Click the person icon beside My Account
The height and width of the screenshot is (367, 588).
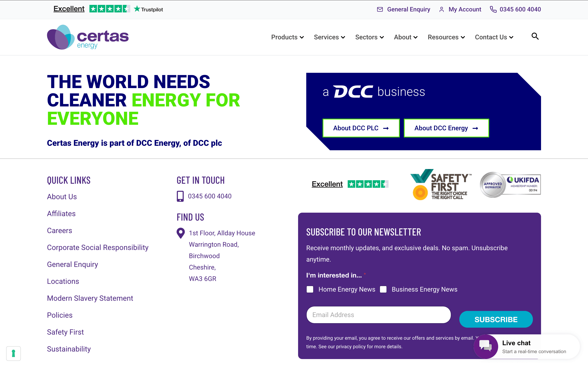coord(441,9)
